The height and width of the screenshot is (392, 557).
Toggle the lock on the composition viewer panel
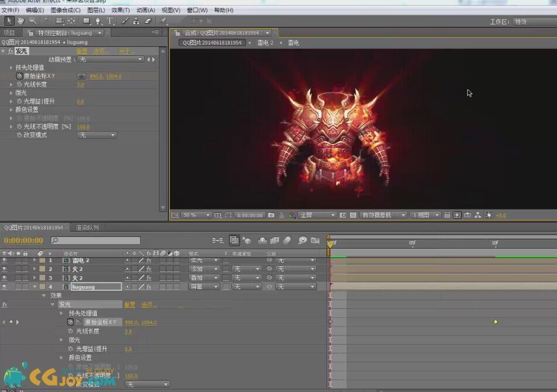177,33
